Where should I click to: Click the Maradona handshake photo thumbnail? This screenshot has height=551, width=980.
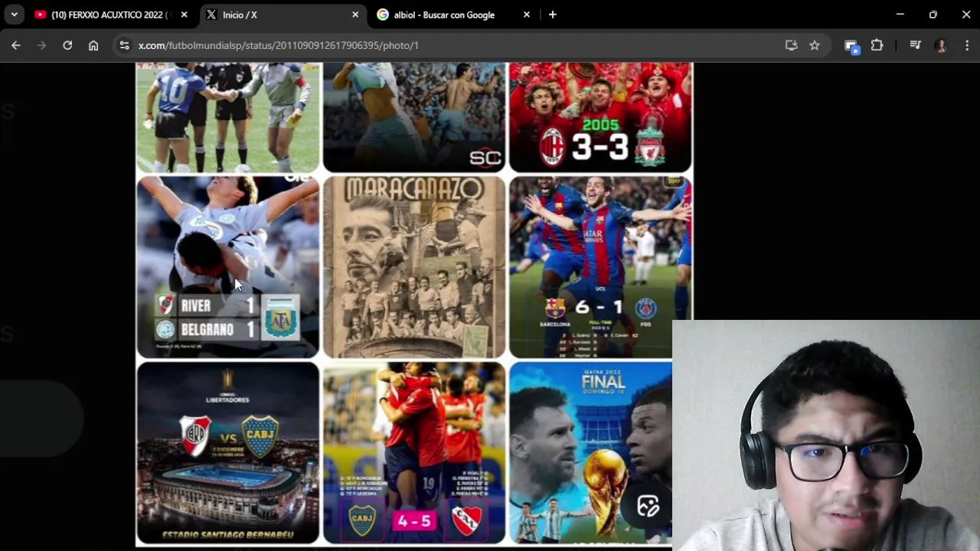(228, 118)
